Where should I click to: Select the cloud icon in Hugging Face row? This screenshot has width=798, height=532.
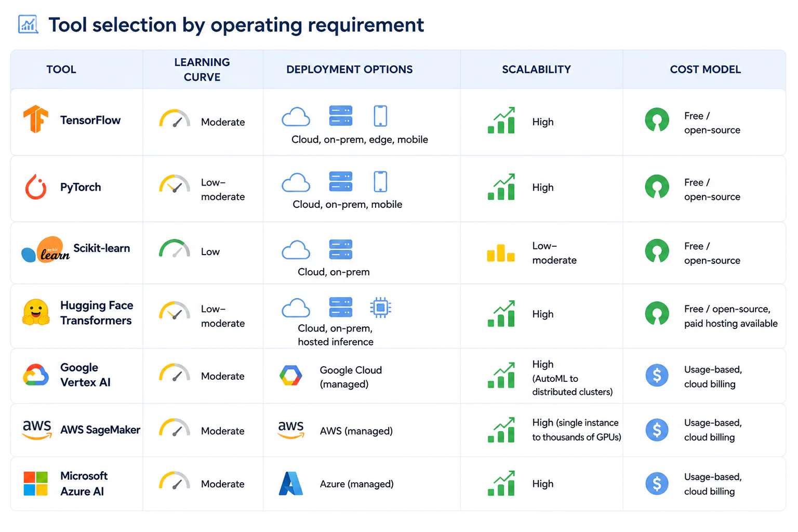296,308
